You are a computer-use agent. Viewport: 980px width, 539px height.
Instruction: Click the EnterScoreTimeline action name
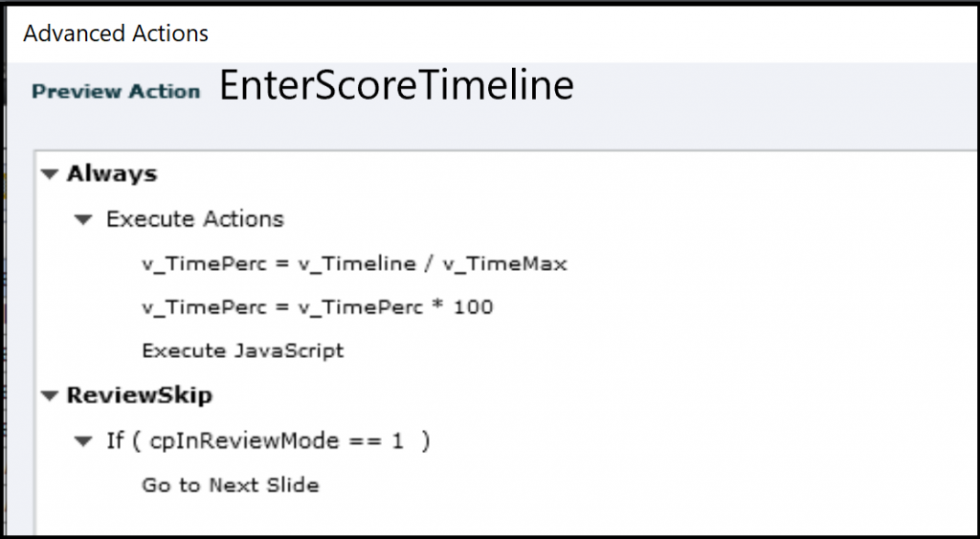pyautogui.click(x=396, y=87)
